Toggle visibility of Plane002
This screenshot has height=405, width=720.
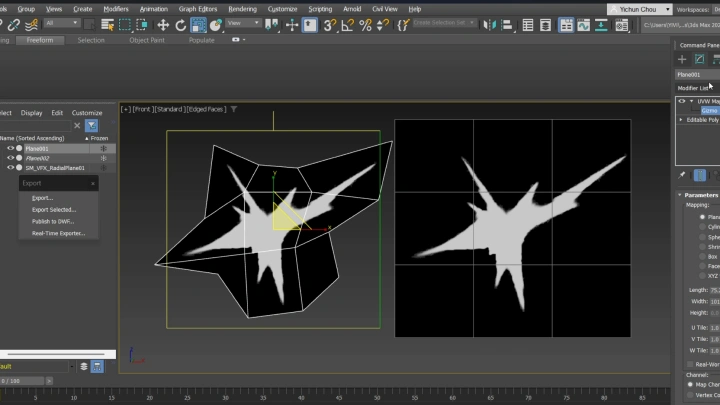(10, 158)
